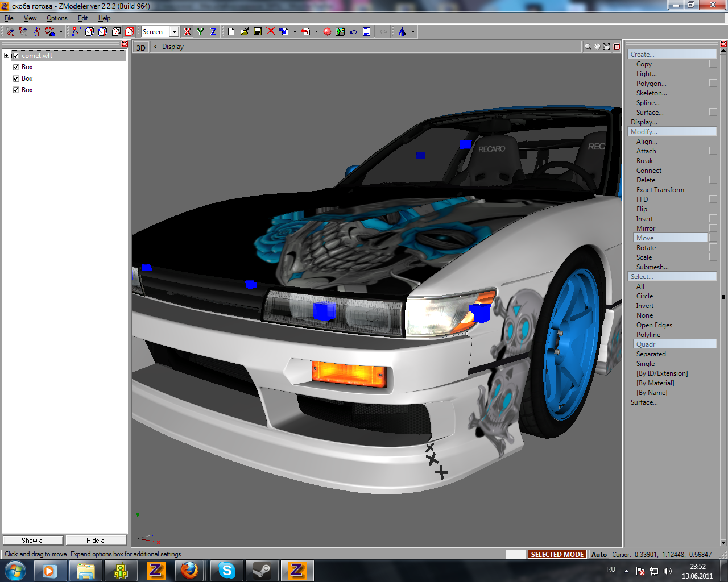
Task: Click the Save file floppy icon
Action: click(x=258, y=32)
